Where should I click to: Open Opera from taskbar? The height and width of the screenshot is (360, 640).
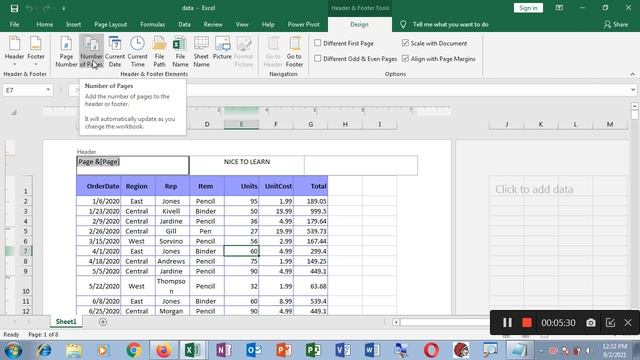point(431,350)
